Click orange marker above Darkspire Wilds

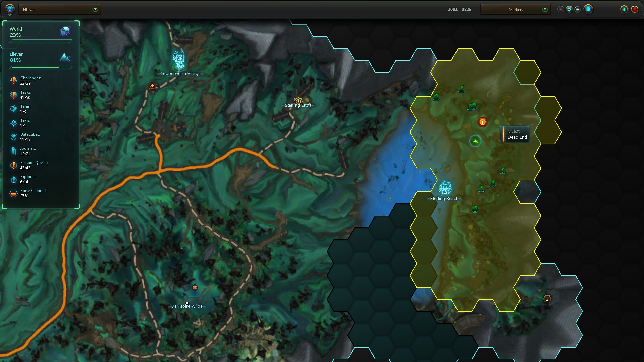point(195,287)
